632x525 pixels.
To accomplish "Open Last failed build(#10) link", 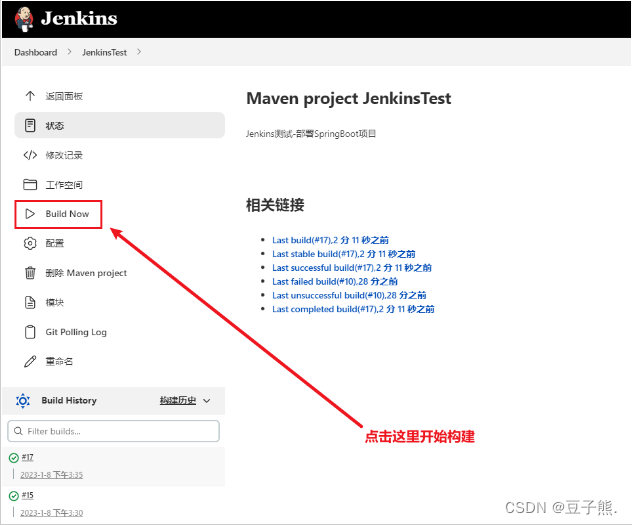I will pyautogui.click(x=335, y=281).
